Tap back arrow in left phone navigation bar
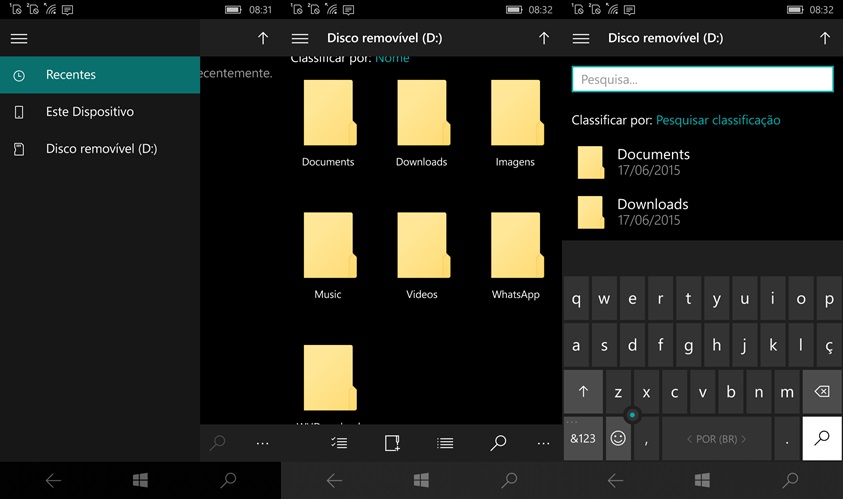This screenshot has height=499, width=843. (x=53, y=480)
